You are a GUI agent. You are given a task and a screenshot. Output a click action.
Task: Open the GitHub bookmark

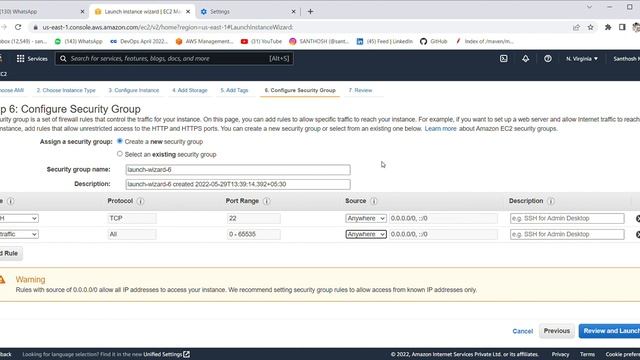[x=434, y=41]
